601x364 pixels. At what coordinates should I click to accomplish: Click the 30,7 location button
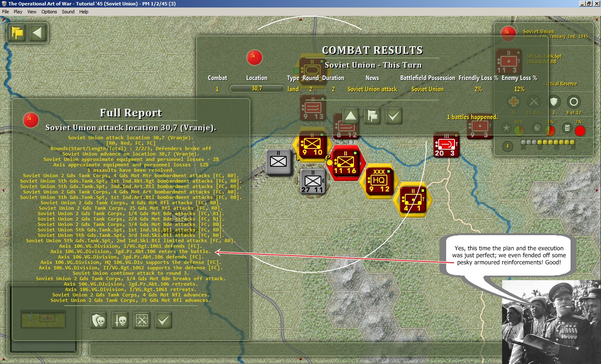[257, 88]
